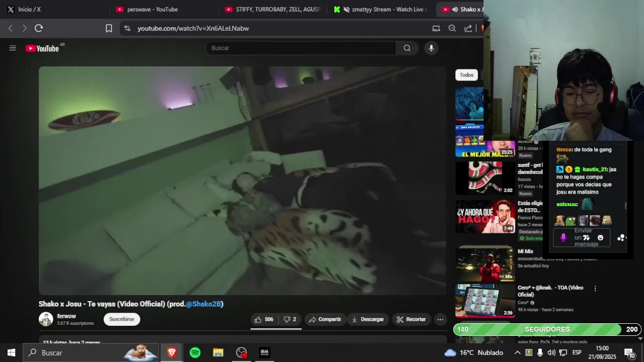Dislike the video (2 dislikes)

click(x=290, y=319)
